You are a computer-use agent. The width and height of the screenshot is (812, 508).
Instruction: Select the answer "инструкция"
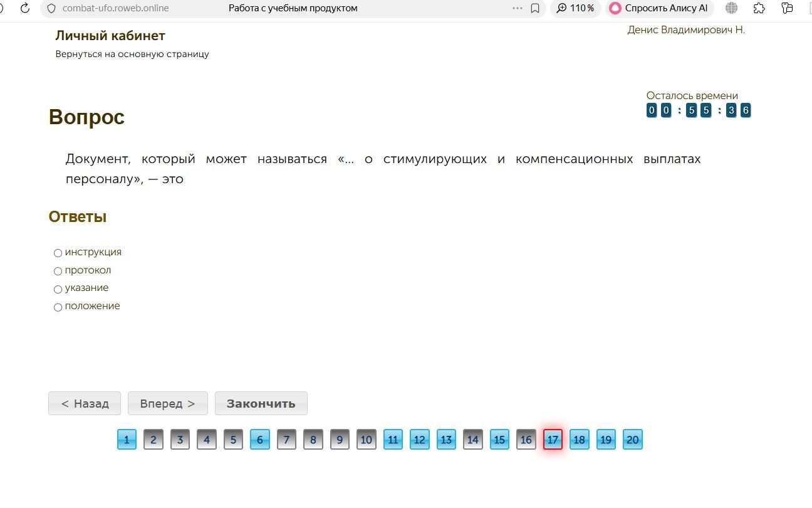click(58, 253)
